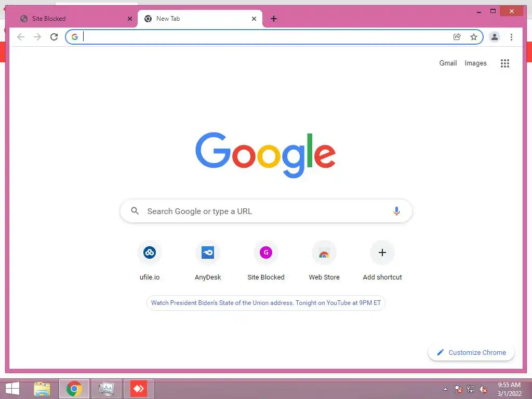Start voice search with microphone icon

(396, 211)
